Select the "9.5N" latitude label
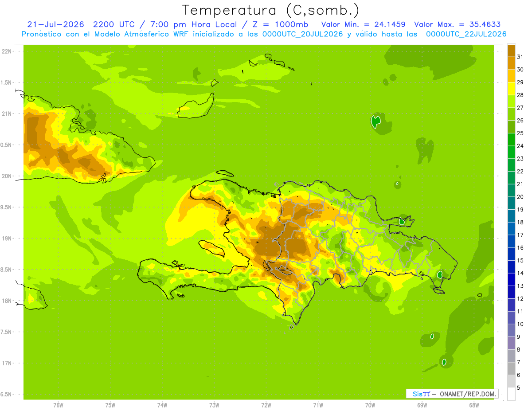532x411 pixels. (7, 207)
